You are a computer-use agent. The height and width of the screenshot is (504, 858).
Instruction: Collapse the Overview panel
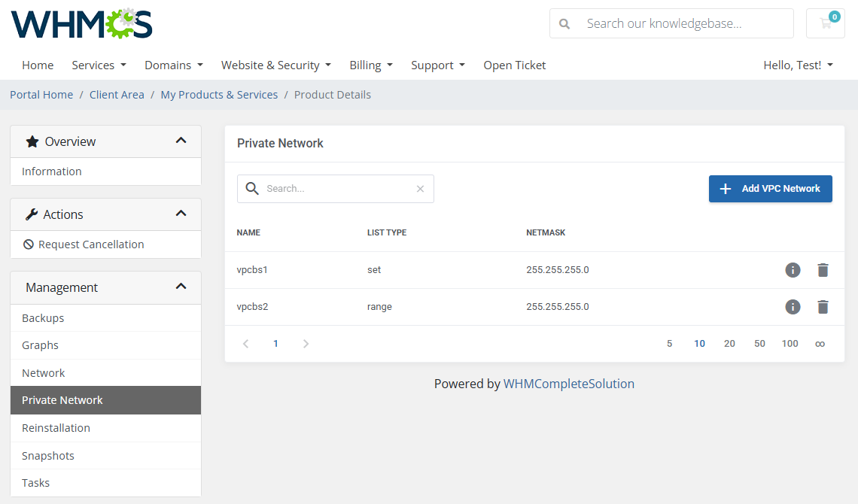point(181,141)
